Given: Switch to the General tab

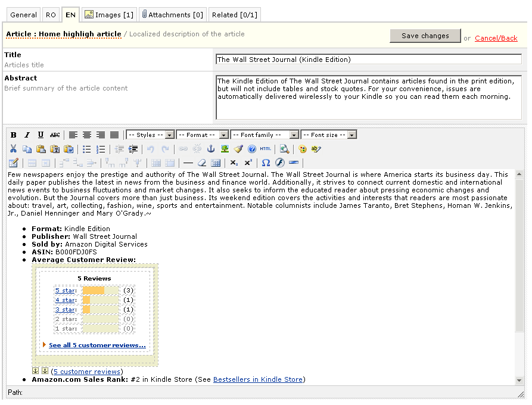Looking at the screenshot, I should pos(23,15).
